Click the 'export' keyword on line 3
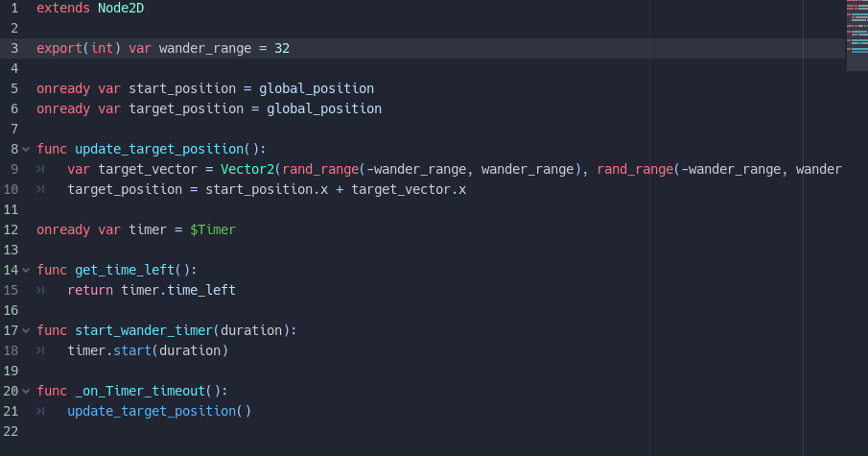The image size is (868, 456). pos(59,49)
